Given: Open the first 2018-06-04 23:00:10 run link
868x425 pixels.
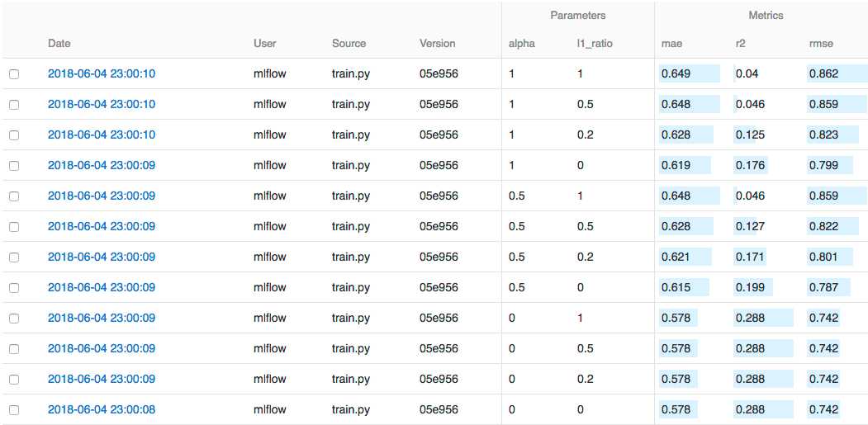Looking at the screenshot, I should 102,73.
